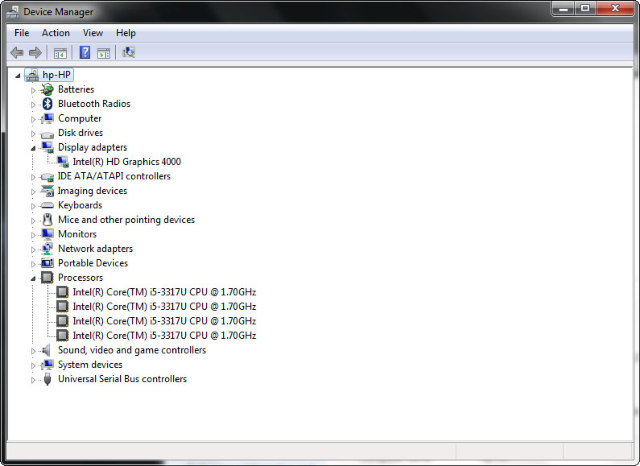Screen dimensions: 640x466
Task: Click the Bluetooth Radios icon
Action: point(47,104)
